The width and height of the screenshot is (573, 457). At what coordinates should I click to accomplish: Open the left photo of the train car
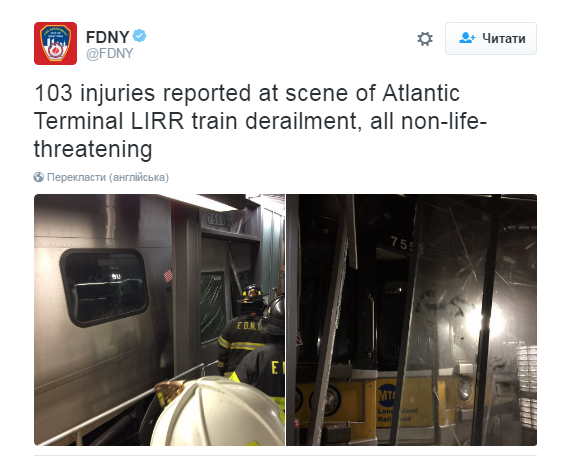[159, 320]
